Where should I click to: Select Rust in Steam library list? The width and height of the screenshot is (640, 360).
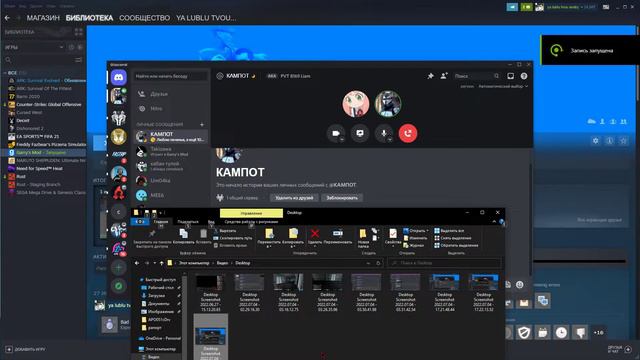coord(20,177)
